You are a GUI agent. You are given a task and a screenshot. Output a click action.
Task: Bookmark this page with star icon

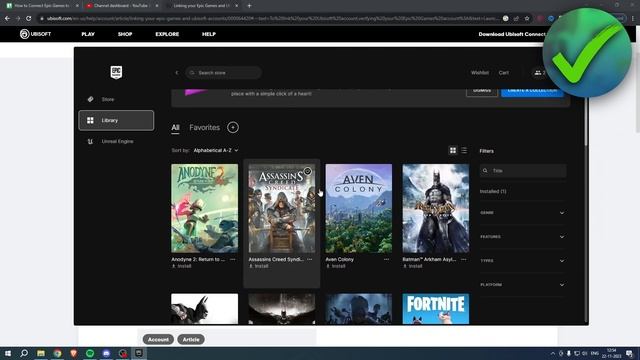(x=527, y=18)
